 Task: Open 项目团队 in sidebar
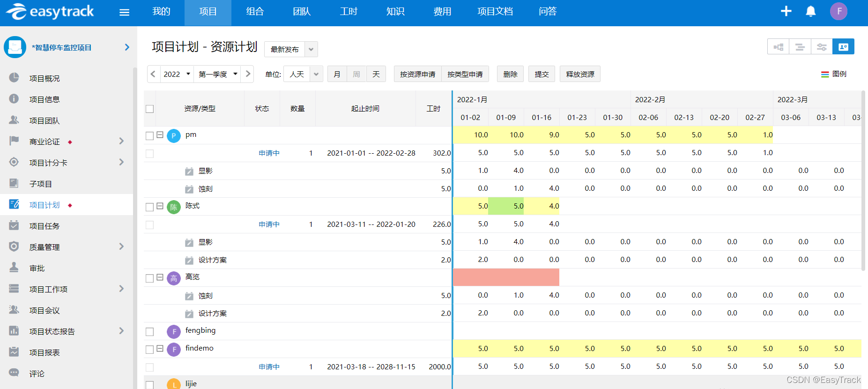click(x=45, y=120)
